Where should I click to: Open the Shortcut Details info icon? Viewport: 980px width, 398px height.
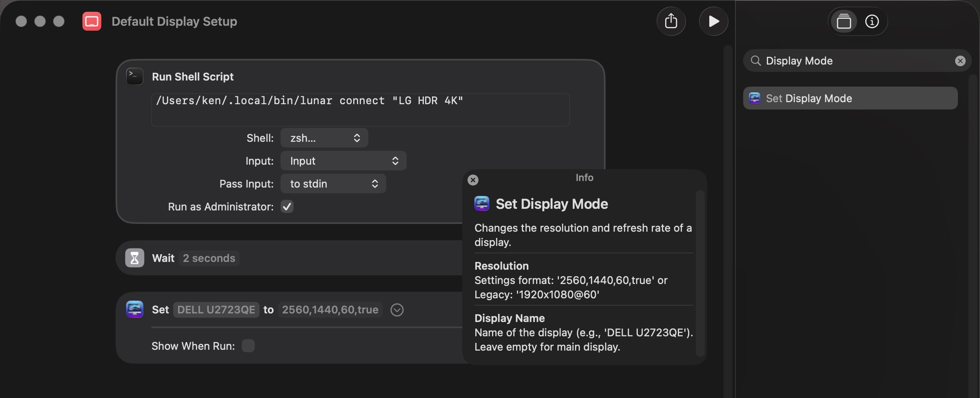coord(872,21)
